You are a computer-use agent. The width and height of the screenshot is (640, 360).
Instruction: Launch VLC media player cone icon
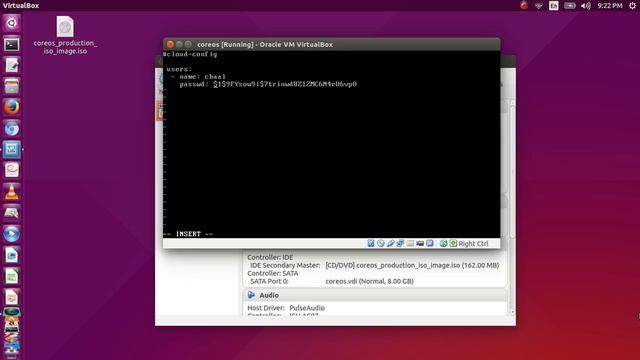(11, 192)
